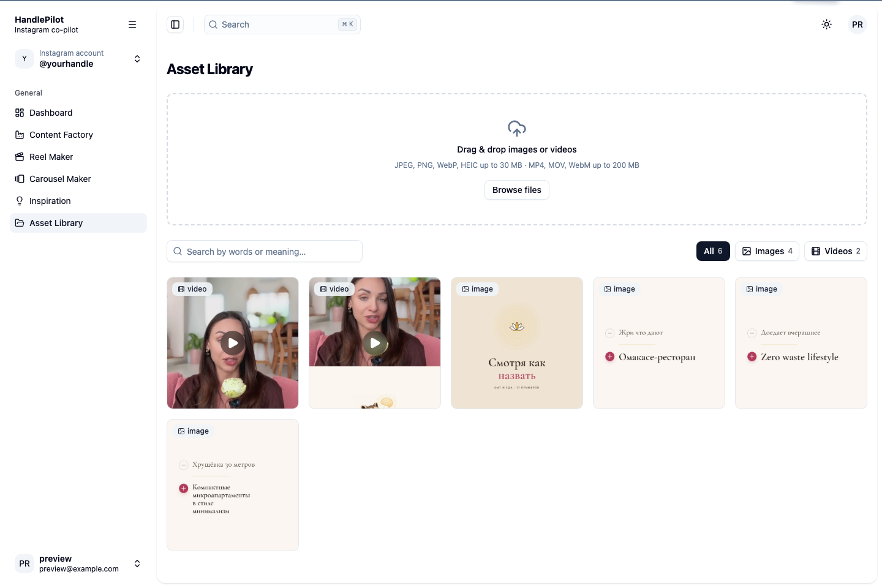Image resolution: width=882 pixels, height=588 pixels.
Task: Focus Search by words or meaning field
Action: click(x=265, y=251)
